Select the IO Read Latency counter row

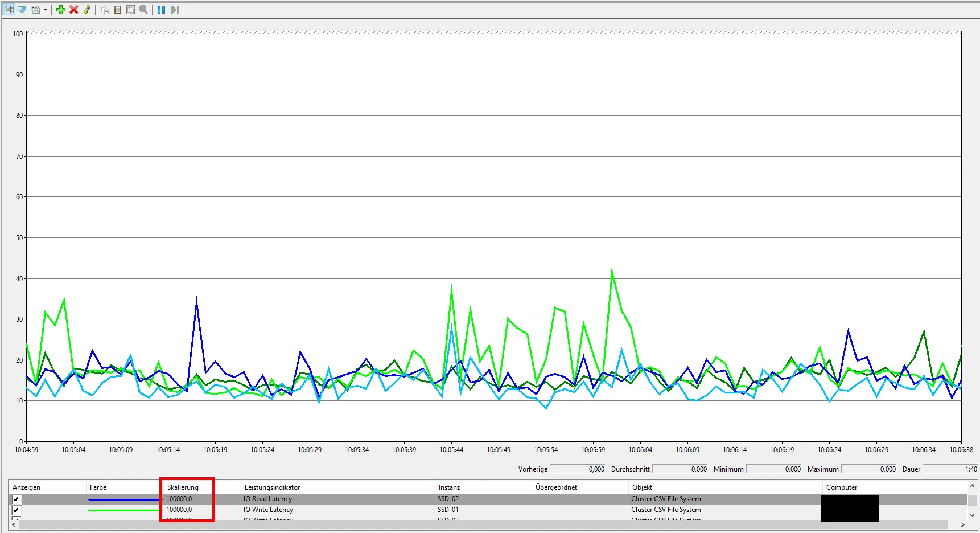point(488,499)
